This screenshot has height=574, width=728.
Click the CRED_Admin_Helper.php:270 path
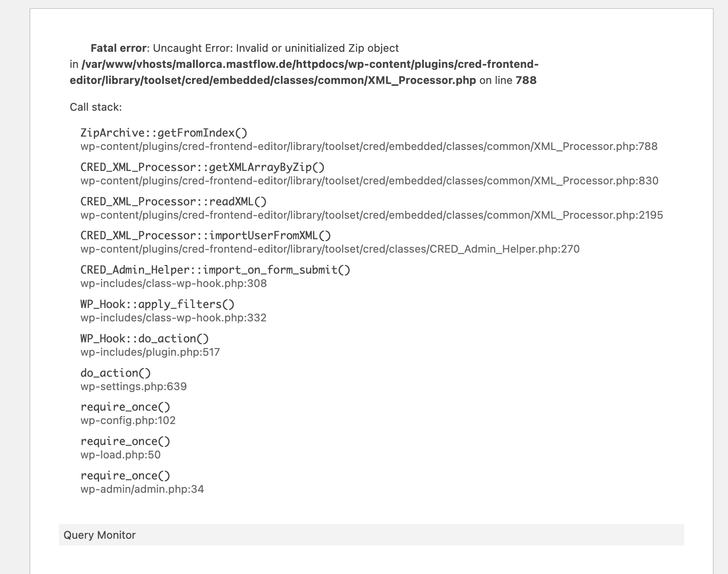pos(330,249)
